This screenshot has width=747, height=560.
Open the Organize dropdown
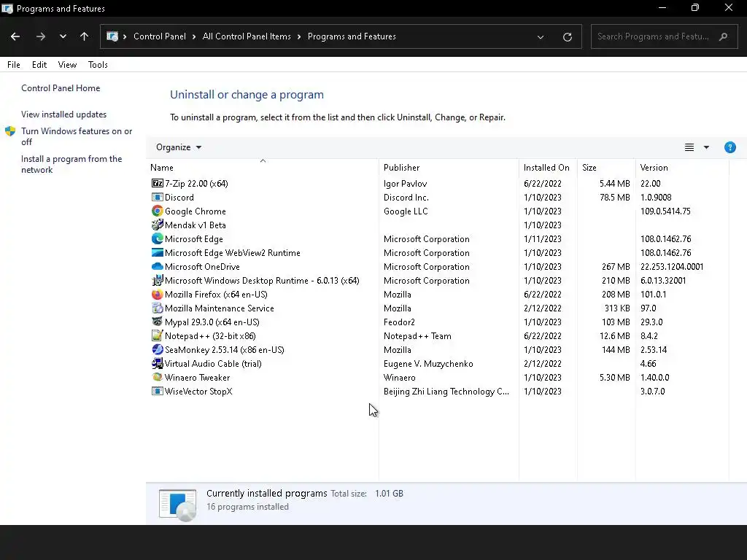tap(179, 147)
